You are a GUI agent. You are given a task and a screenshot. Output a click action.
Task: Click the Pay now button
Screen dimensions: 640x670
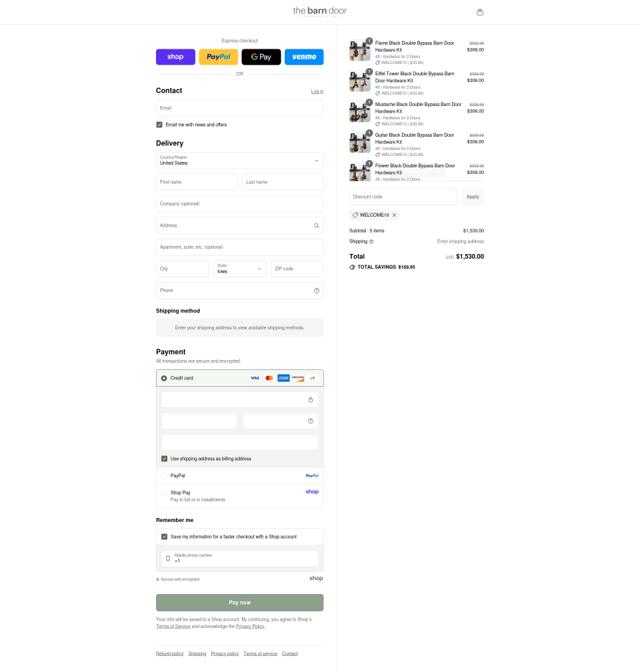point(240,602)
